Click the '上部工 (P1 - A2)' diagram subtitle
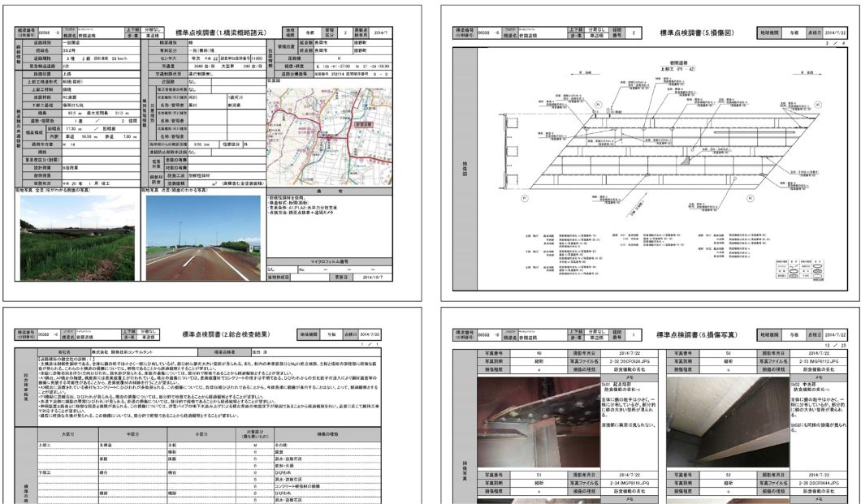861x504 pixels. 678,70
